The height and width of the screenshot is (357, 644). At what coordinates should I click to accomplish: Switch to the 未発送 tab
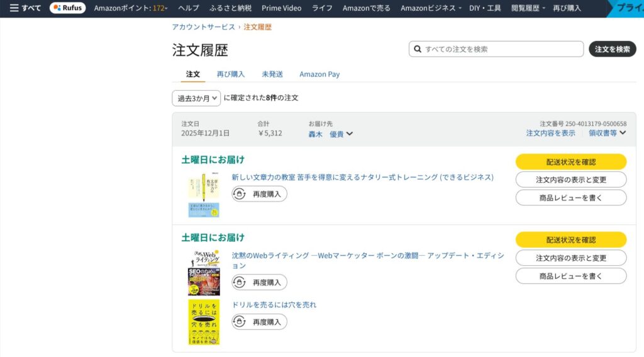pos(272,74)
